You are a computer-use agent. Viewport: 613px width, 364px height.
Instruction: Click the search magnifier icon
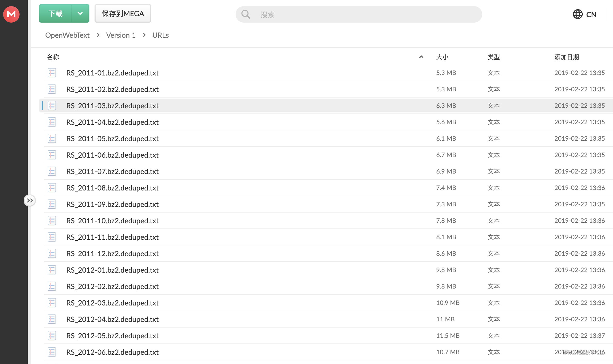tap(246, 14)
